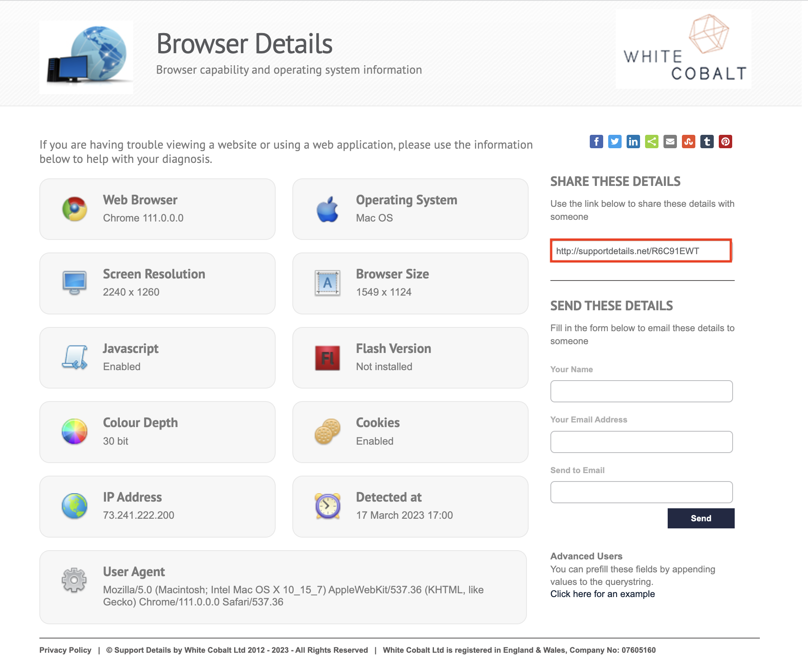808x672 pixels.
Task: Click the Mac OS value text
Action: click(374, 218)
